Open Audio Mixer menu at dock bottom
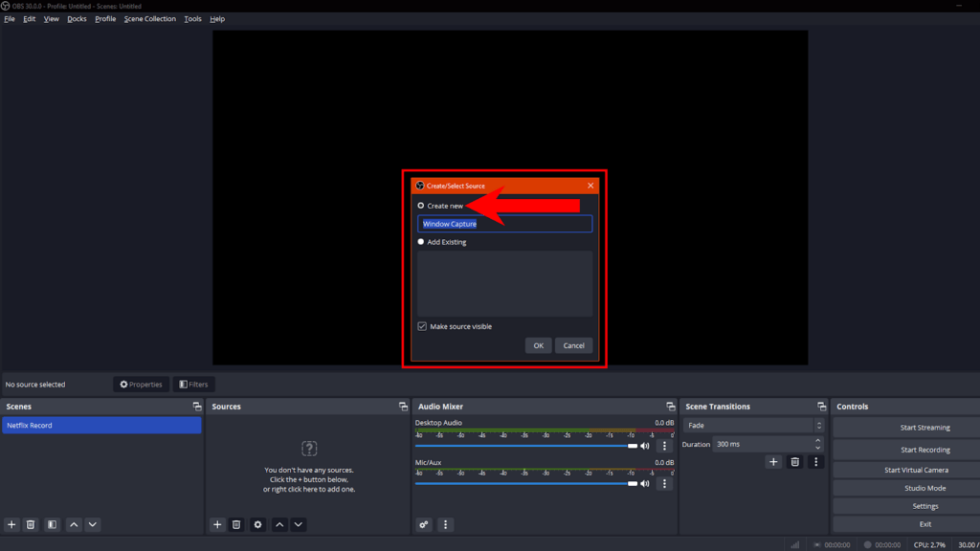This screenshot has width=980, height=551. click(445, 525)
